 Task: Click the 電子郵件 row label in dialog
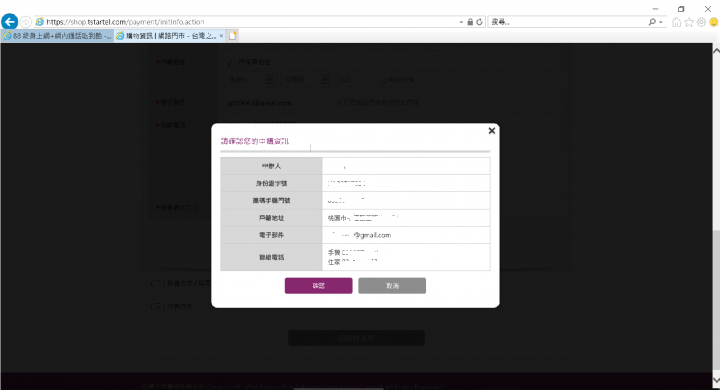pos(271,235)
